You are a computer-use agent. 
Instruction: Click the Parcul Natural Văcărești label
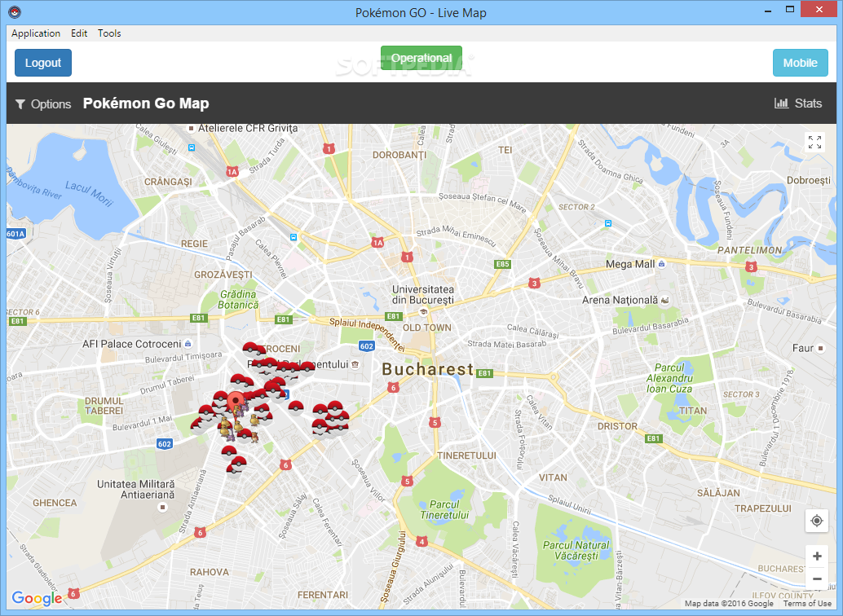pos(576,550)
